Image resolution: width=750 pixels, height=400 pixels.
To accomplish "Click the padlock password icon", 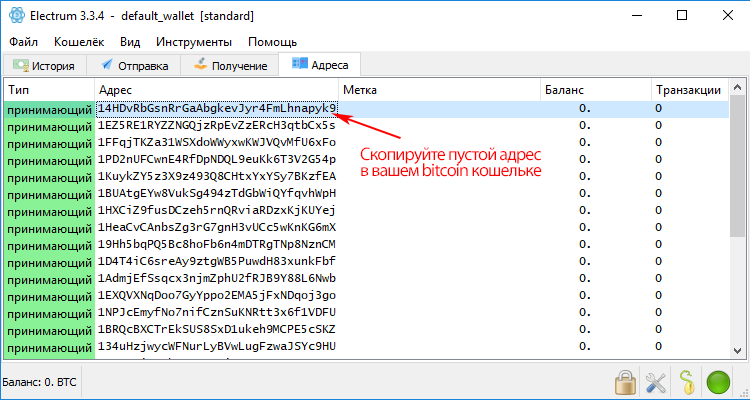I will (627, 381).
